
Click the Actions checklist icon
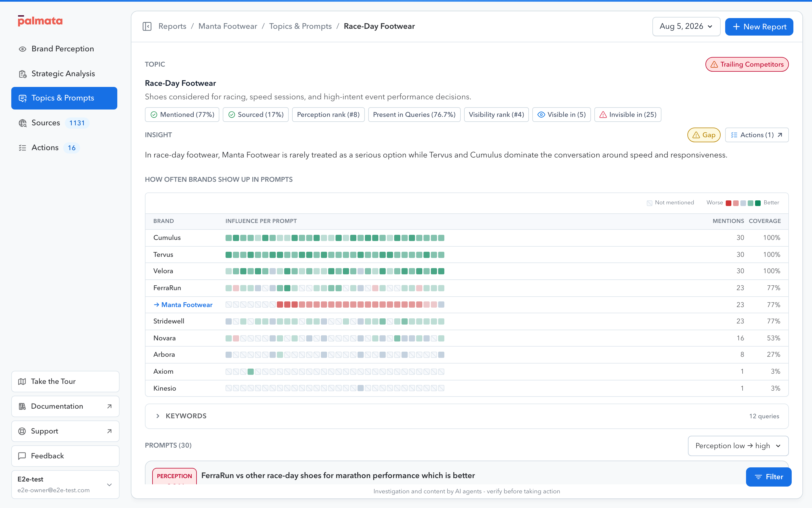[23, 148]
